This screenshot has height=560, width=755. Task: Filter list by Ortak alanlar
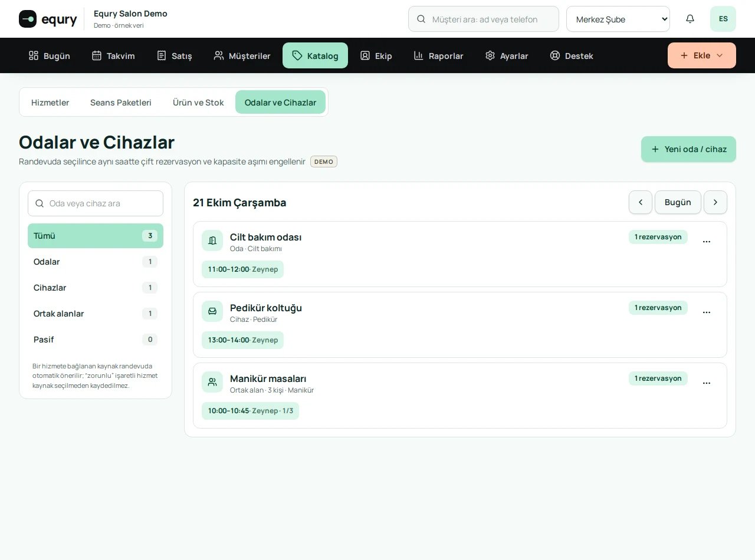coord(96,314)
